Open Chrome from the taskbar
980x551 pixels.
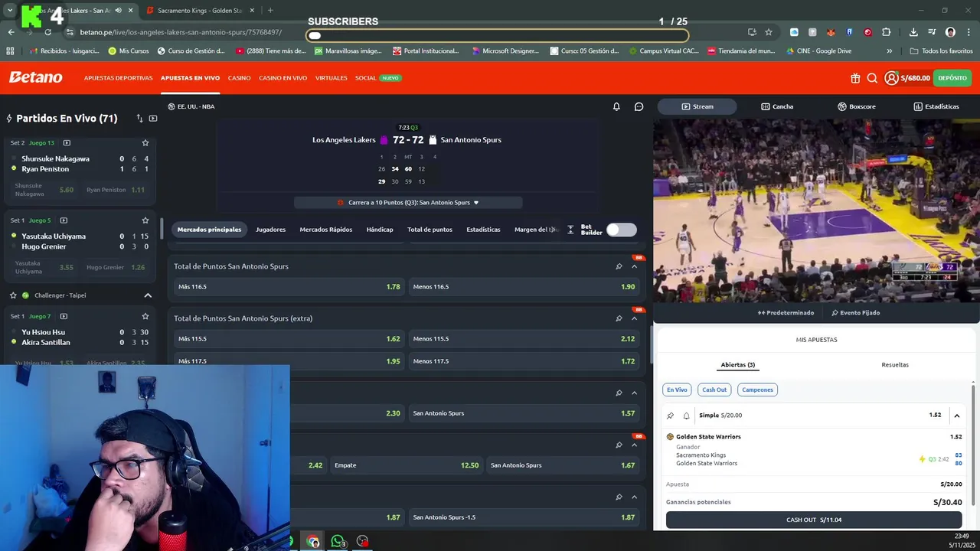pos(313,541)
